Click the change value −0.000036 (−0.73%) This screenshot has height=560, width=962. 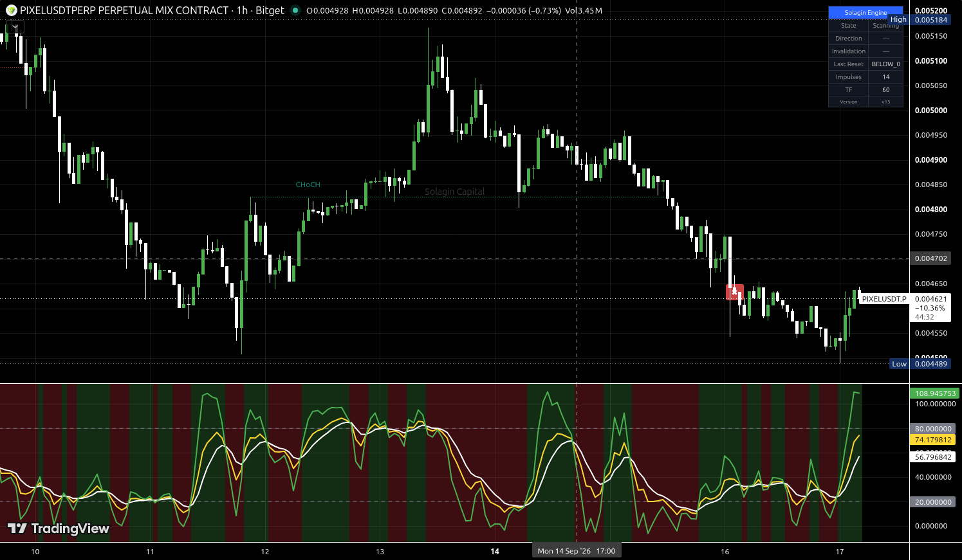[524, 11]
